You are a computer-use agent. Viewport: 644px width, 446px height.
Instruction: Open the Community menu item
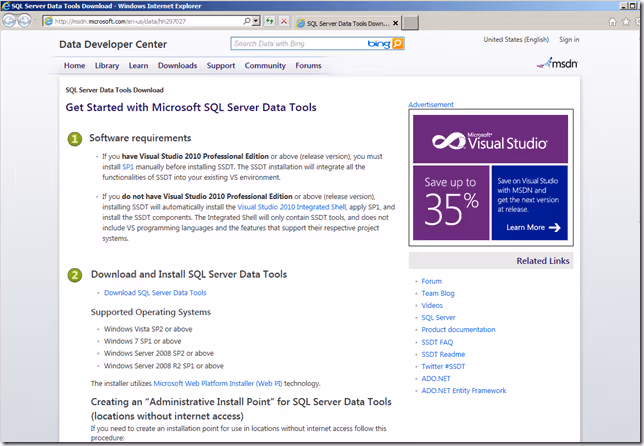(265, 66)
